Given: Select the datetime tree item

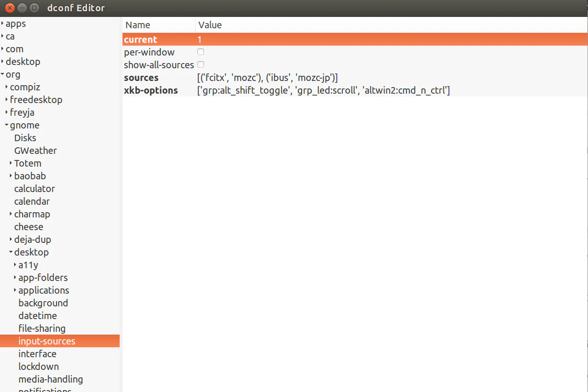Looking at the screenshot, I should click(38, 316).
